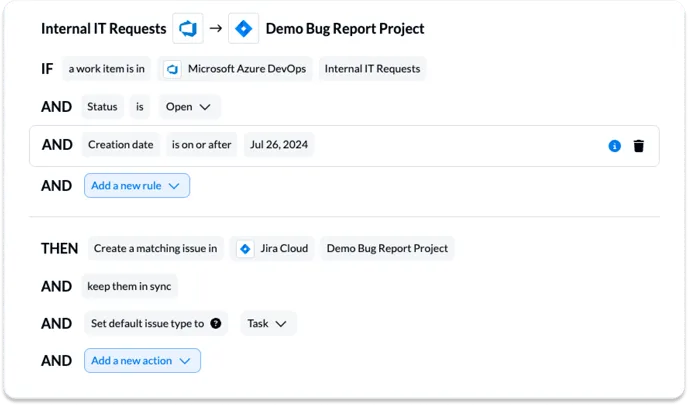Click the 'a work item is in' chip
688x405 pixels.
click(107, 69)
